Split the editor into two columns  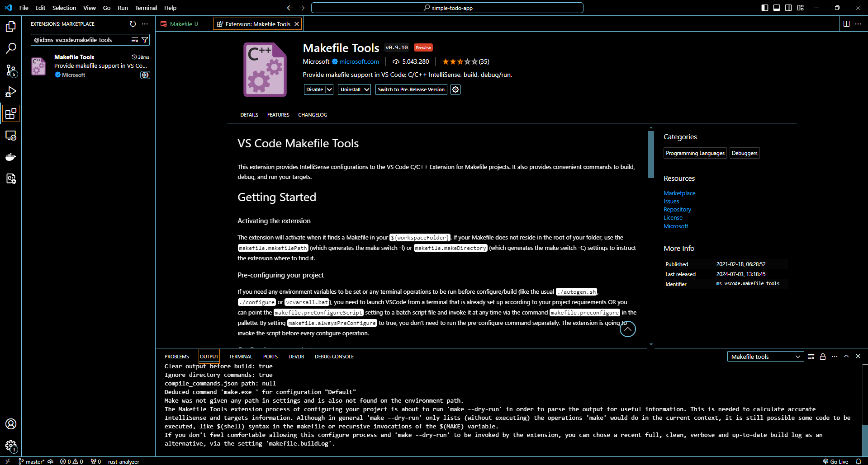point(846,24)
